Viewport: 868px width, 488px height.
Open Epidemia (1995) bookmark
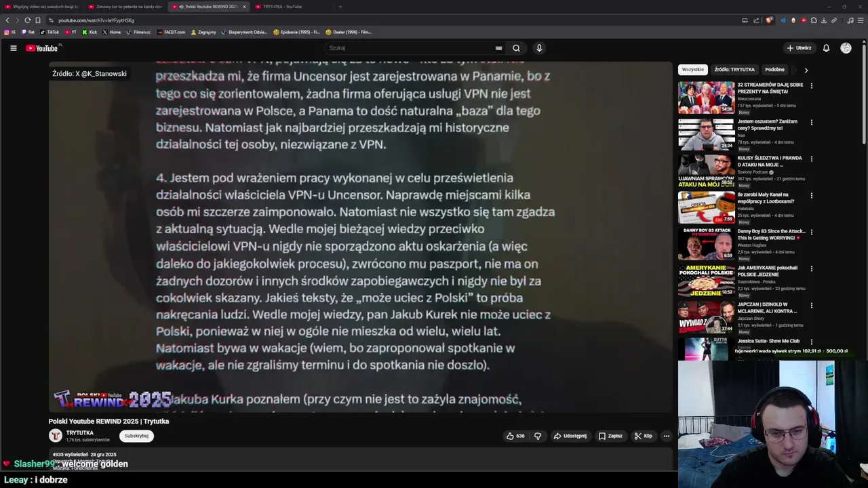296,32
